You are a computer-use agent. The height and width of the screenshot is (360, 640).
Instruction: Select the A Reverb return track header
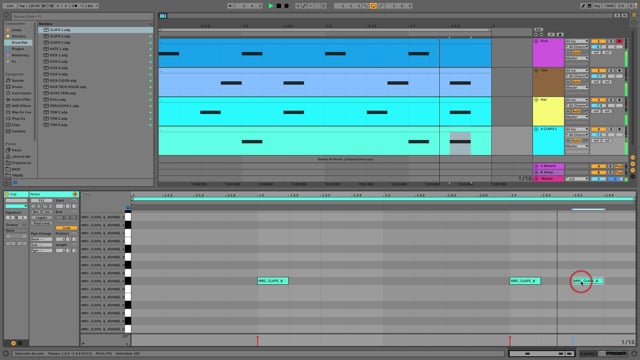(x=549, y=166)
